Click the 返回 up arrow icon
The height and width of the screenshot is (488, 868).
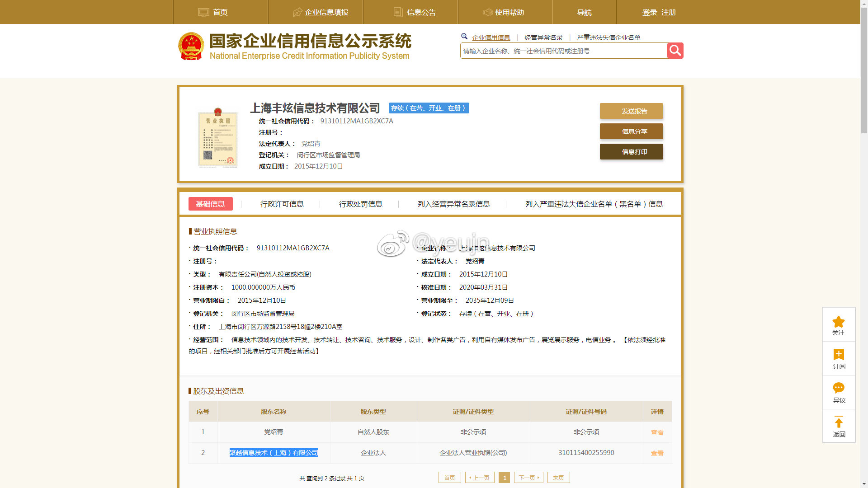[x=839, y=422]
